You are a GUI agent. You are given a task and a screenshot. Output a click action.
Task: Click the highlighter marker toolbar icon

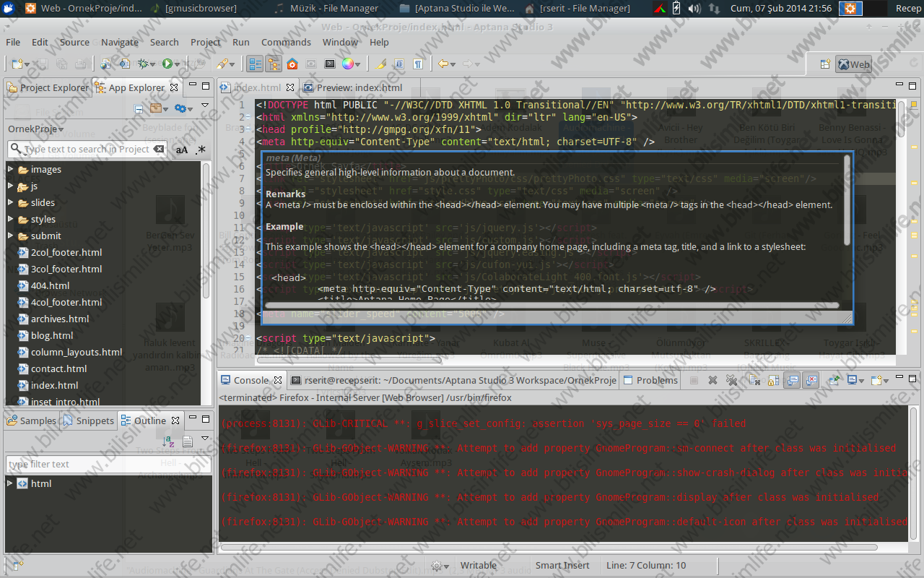click(x=380, y=64)
